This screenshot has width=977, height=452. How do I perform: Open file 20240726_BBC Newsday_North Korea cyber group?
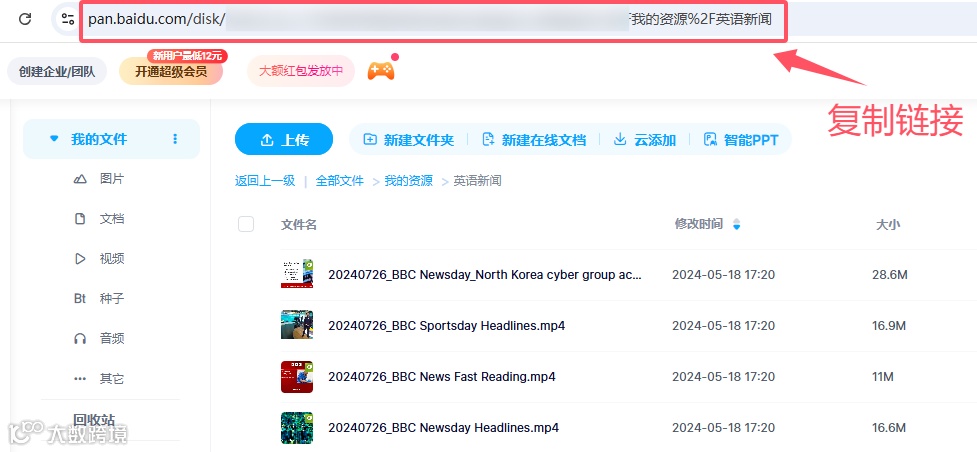point(485,275)
